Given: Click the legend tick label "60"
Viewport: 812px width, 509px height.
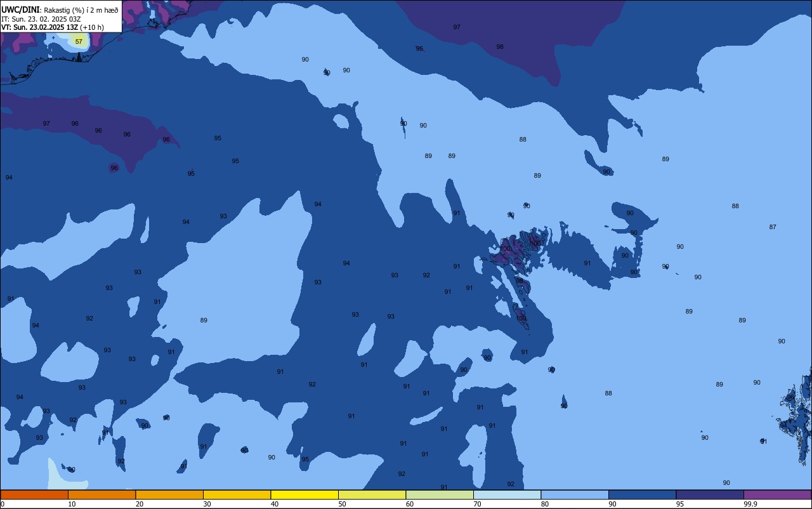Looking at the screenshot, I should 410,504.
